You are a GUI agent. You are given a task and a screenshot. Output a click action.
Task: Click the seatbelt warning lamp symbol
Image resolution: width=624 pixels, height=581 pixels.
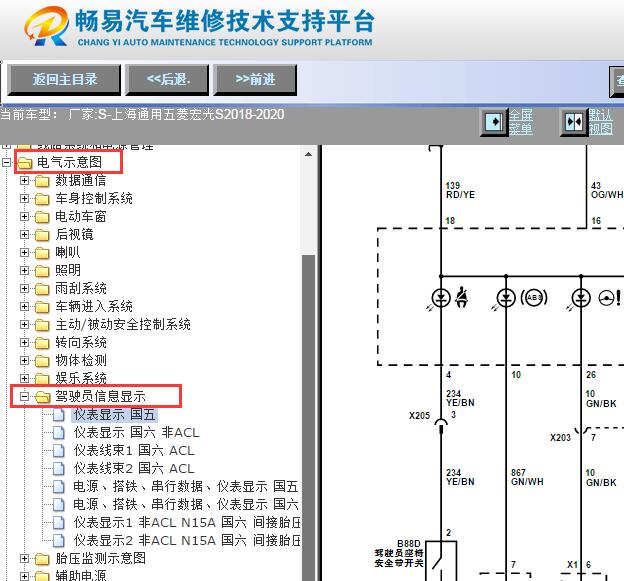(x=461, y=297)
